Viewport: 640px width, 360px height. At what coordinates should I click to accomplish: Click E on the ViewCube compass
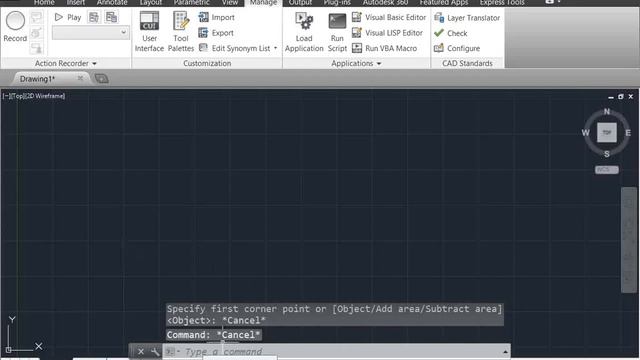tap(628, 133)
